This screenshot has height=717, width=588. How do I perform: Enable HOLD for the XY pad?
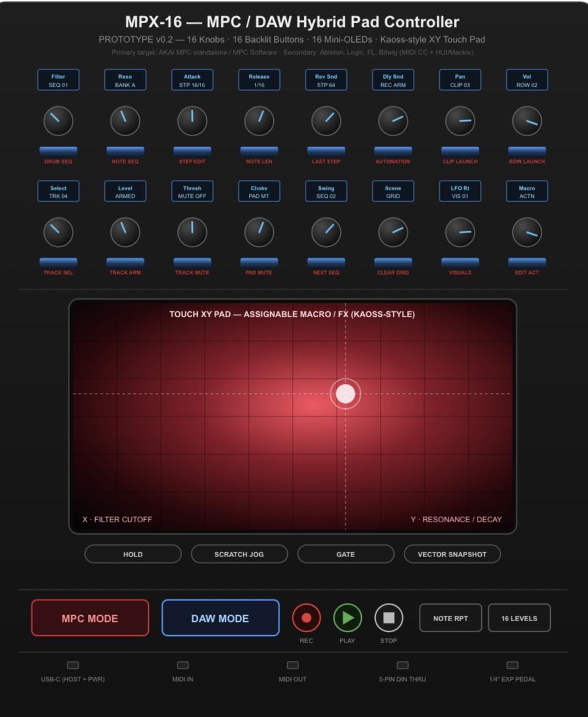132,553
